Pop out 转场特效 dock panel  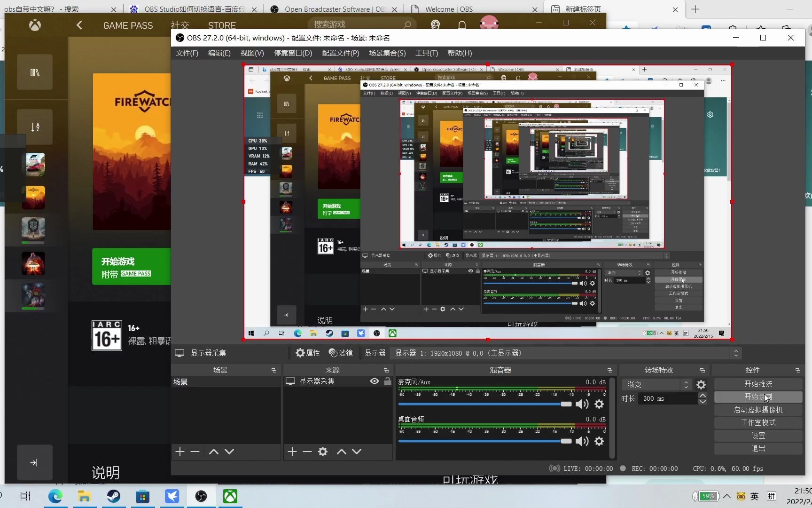[703, 370]
